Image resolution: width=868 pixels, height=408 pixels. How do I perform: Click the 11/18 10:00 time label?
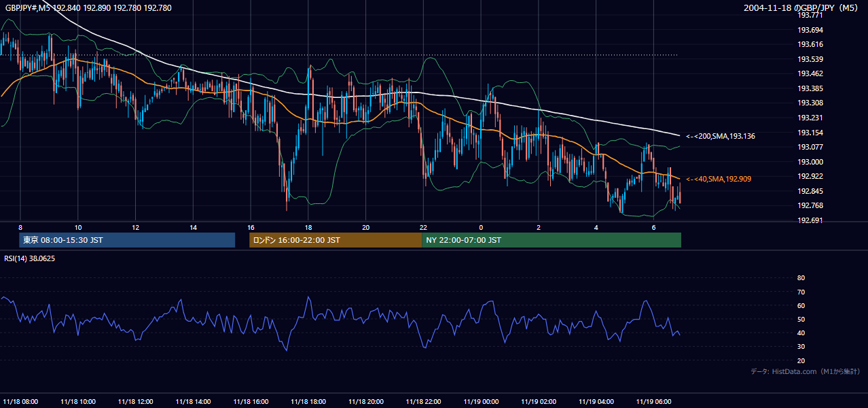tap(78, 401)
